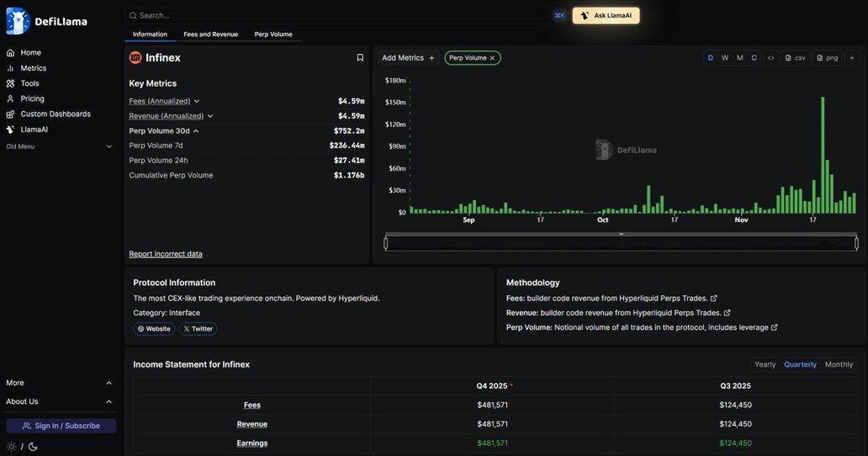Switch chart to weekly (W) grouping
Screen dimensions: 868x456
coord(725,58)
